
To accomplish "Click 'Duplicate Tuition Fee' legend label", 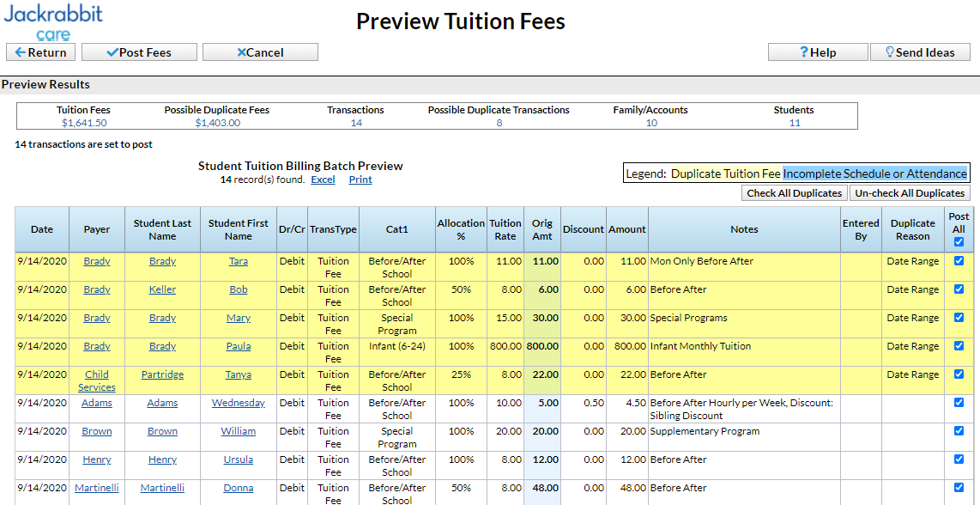I will tap(726, 173).
